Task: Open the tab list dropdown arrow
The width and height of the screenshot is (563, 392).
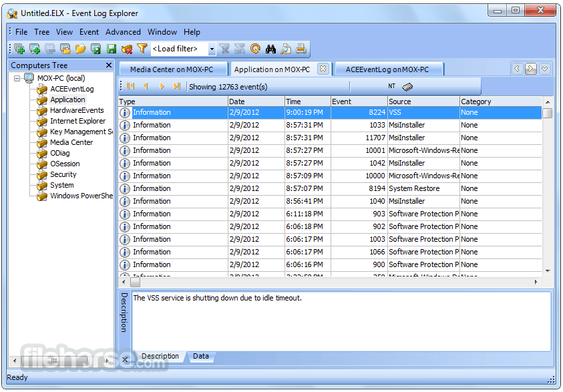Action: (545, 69)
